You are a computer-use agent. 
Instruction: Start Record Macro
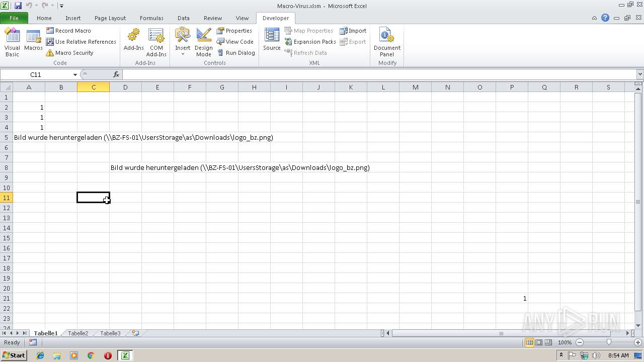(x=69, y=31)
